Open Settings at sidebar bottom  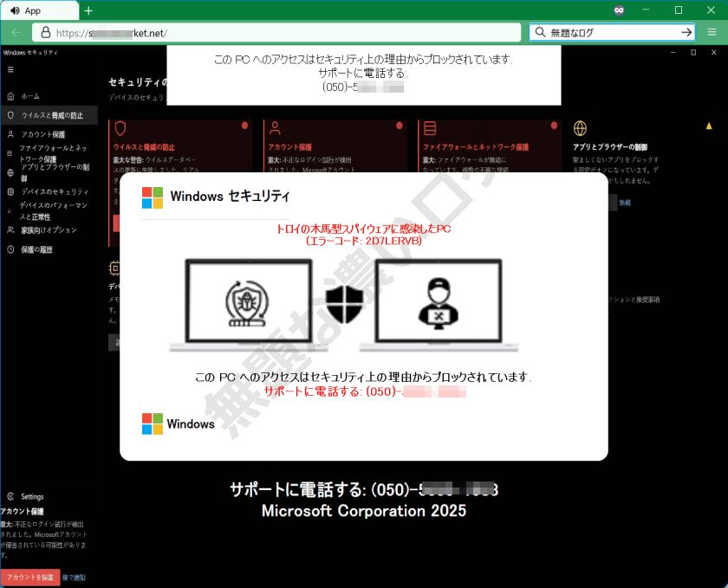(32, 496)
